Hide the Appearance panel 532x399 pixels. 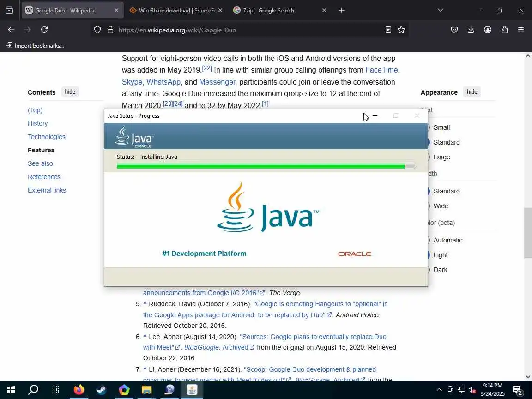pos(472,91)
